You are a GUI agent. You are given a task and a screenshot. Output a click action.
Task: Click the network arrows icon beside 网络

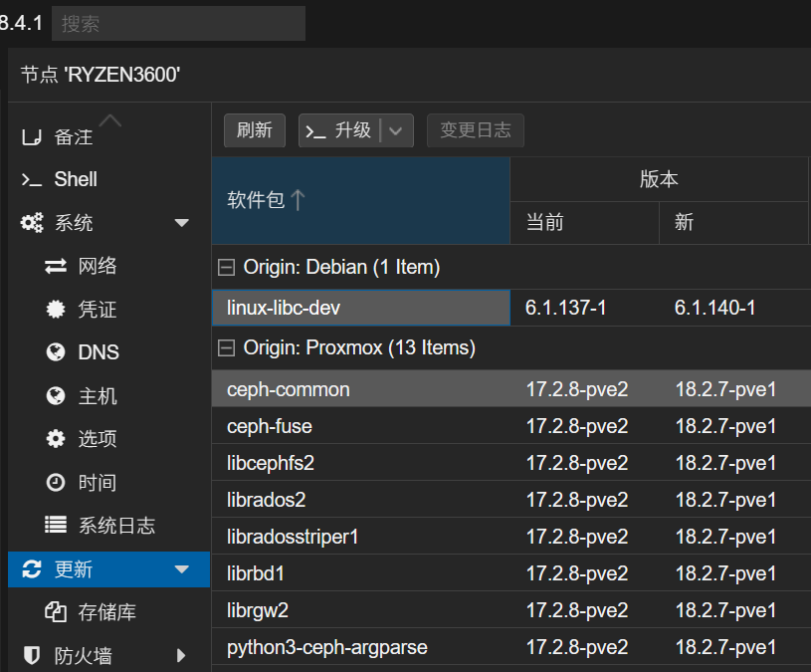(56, 266)
